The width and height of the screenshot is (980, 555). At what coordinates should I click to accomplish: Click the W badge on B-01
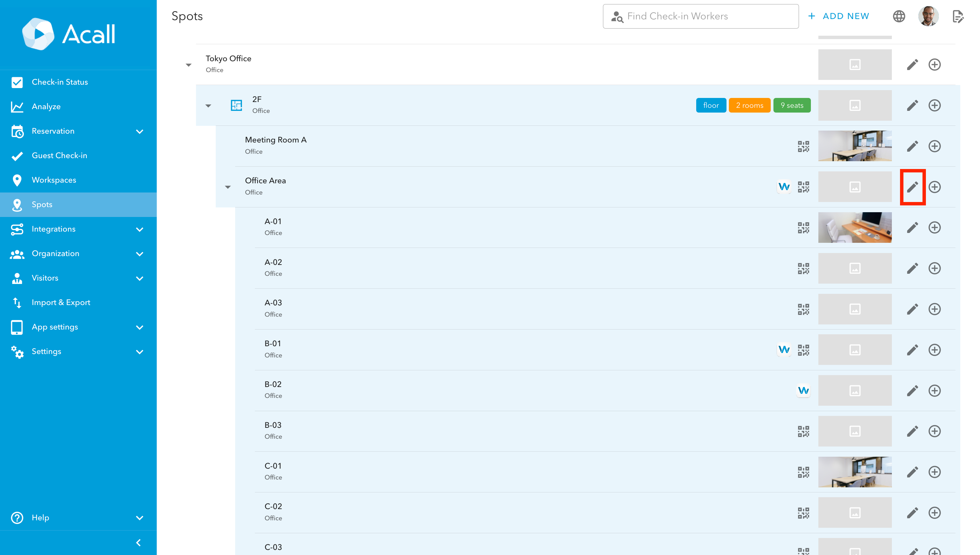click(x=784, y=350)
